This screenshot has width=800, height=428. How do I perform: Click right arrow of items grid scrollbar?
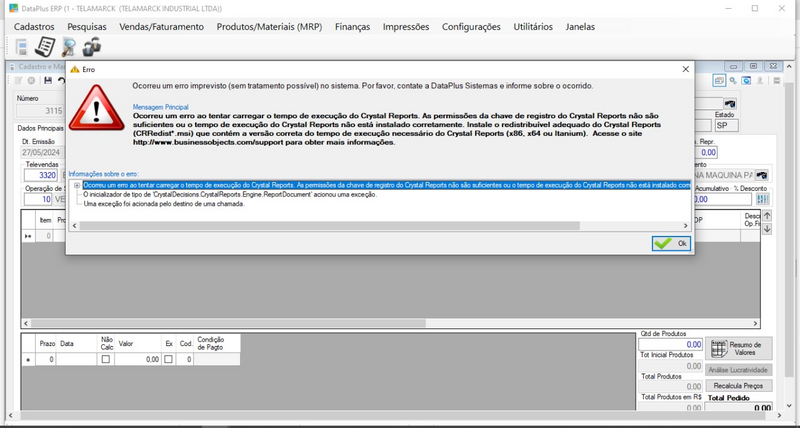pos(756,323)
